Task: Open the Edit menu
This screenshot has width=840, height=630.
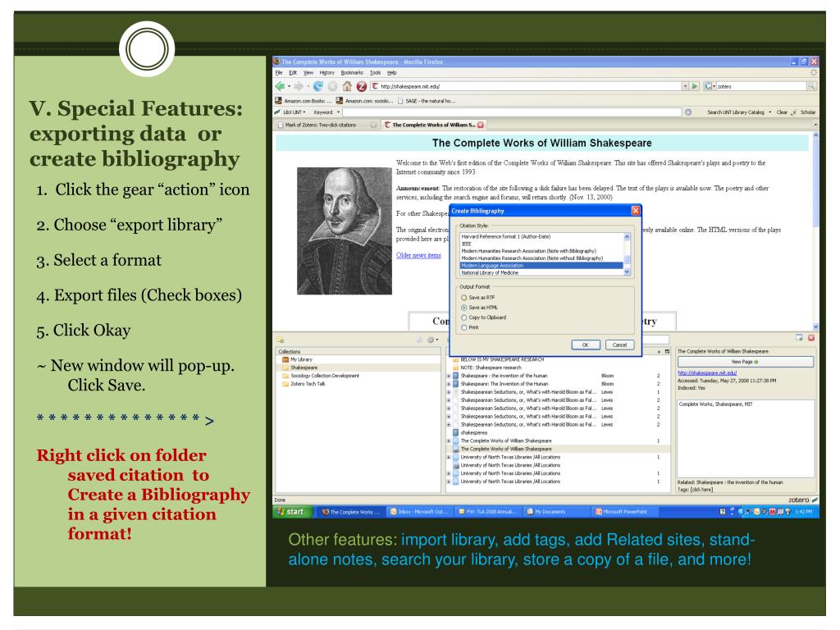Action: point(293,72)
